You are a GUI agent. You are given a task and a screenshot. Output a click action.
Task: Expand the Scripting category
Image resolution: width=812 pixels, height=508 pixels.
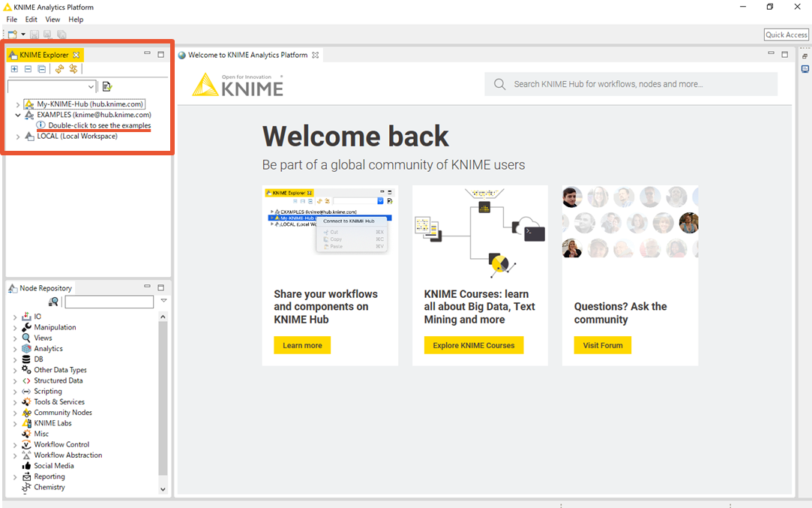15,392
